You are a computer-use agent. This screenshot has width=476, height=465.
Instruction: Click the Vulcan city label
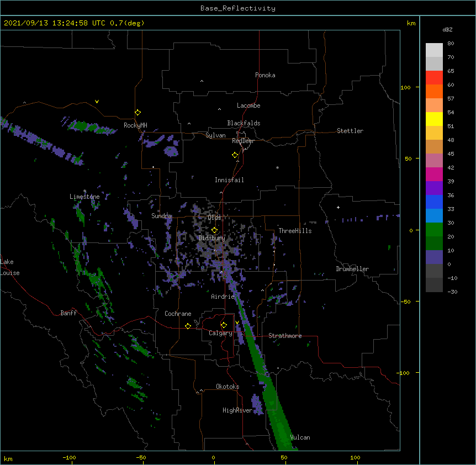(x=300, y=437)
